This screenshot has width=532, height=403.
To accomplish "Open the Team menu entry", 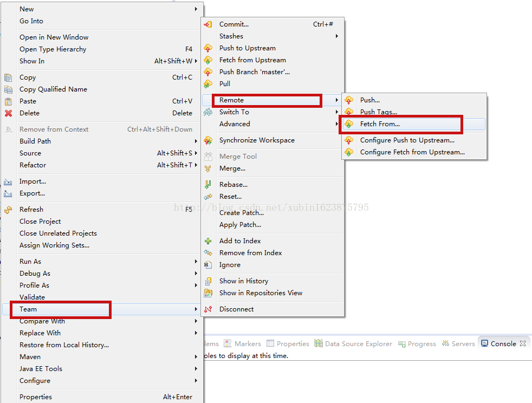I will pyautogui.click(x=101, y=309).
